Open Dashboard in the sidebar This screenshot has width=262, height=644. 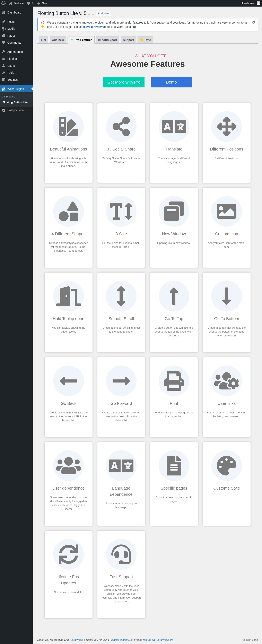click(x=16, y=12)
